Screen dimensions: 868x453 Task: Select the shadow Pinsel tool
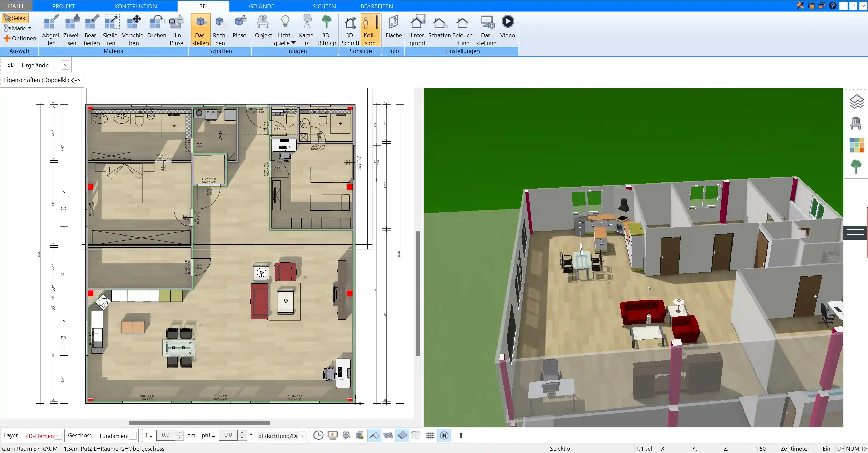pyautogui.click(x=240, y=27)
